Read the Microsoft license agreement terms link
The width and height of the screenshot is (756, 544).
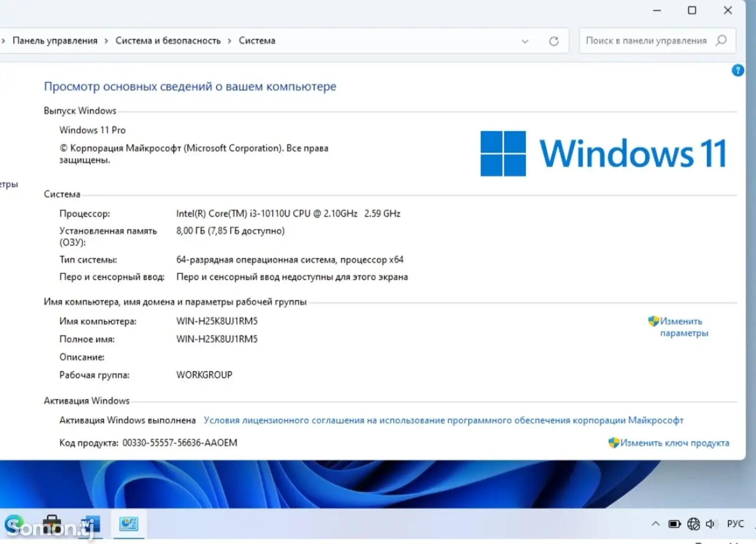coord(443,420)
